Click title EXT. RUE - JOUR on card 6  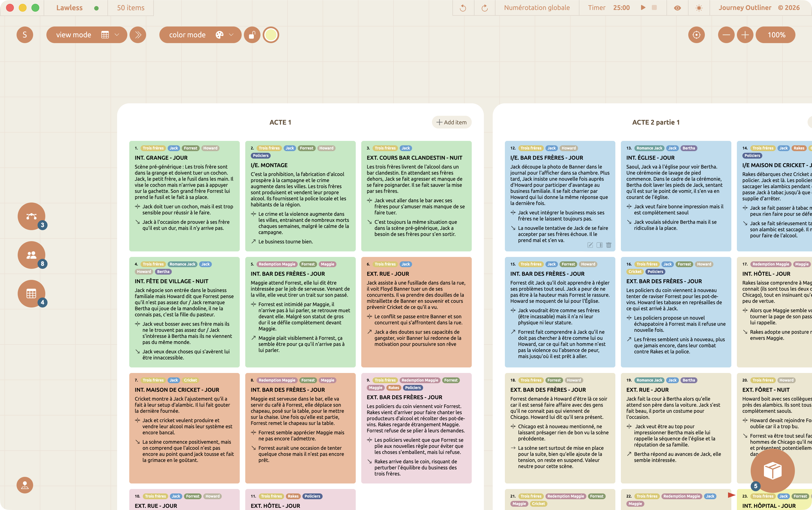[x=388, y=274]
